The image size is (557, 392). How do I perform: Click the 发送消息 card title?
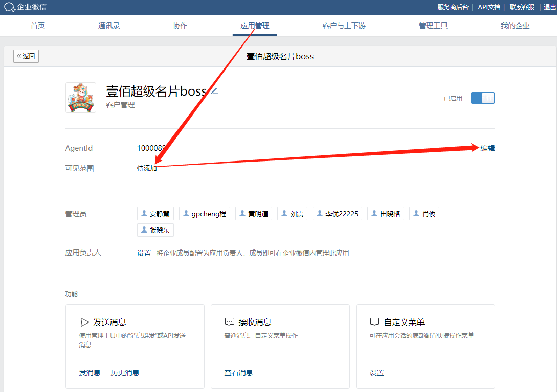[109, 322]
